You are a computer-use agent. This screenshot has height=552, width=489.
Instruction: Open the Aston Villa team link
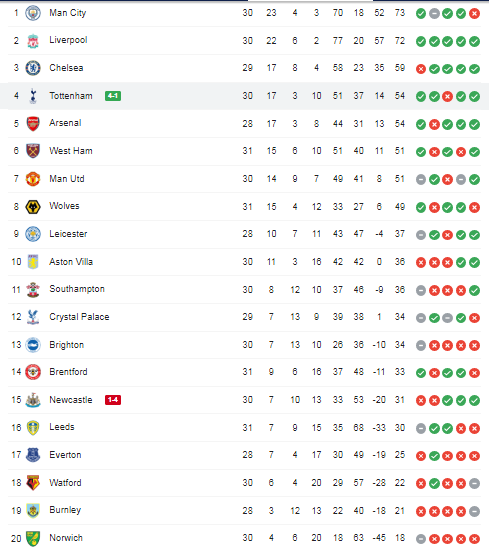point(71,262)
